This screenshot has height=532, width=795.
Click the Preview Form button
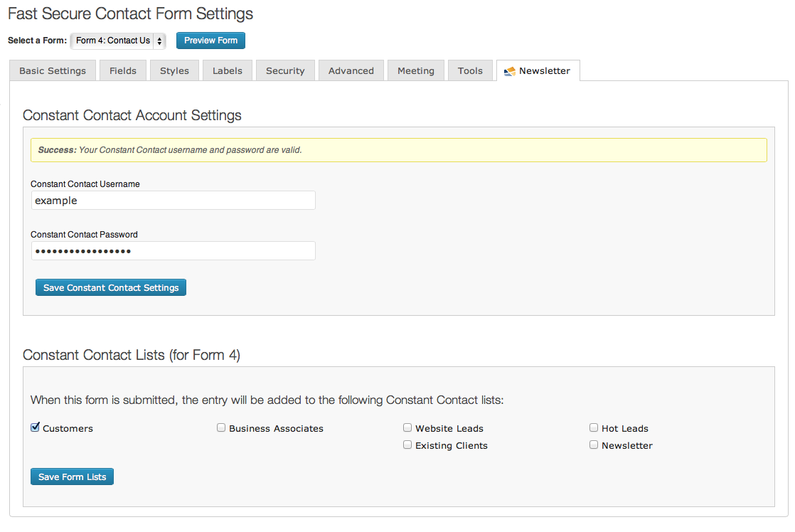click(210, 41)
